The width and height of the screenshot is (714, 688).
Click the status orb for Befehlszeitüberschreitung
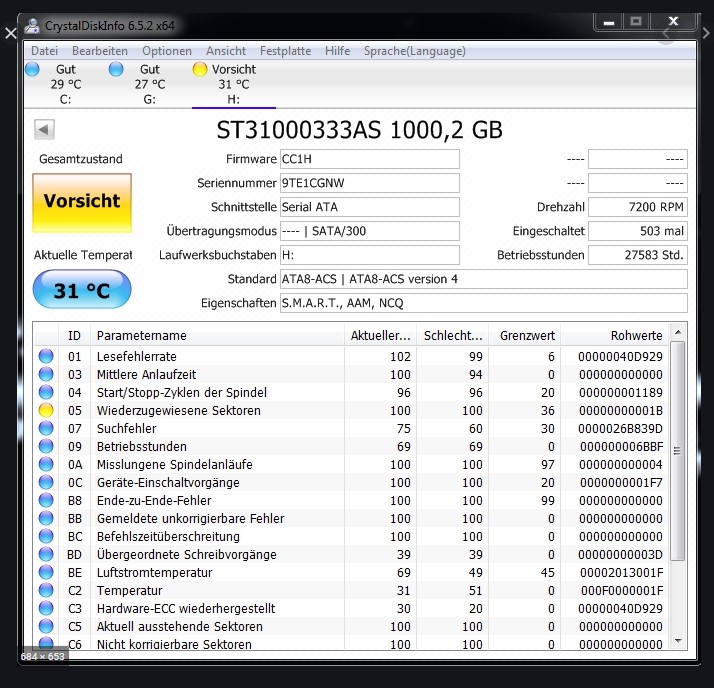46,536
